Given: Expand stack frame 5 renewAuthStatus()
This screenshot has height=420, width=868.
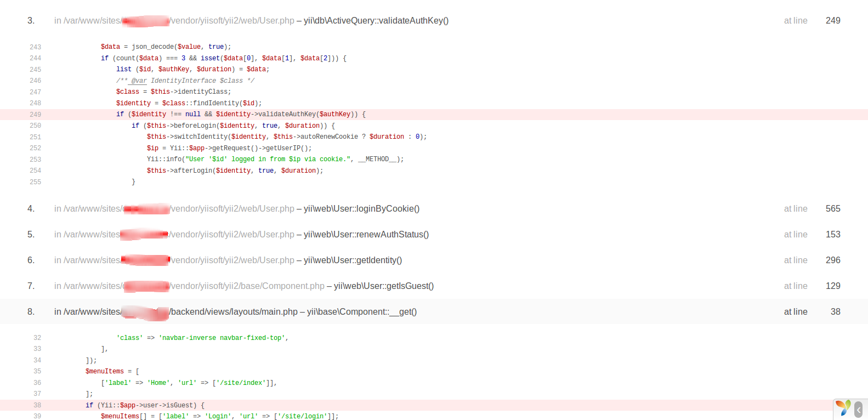Looking at the screenshot, I should (x=434, y=235).
